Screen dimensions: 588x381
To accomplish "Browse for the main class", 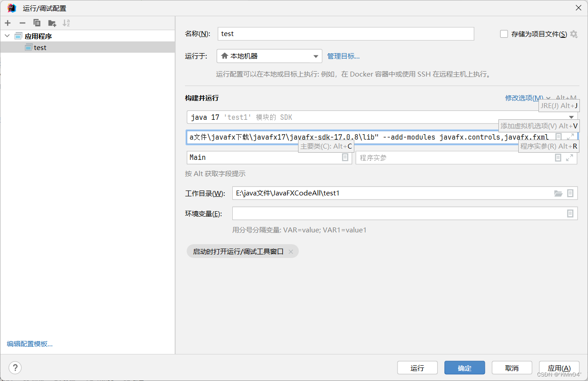I will 345,157.
